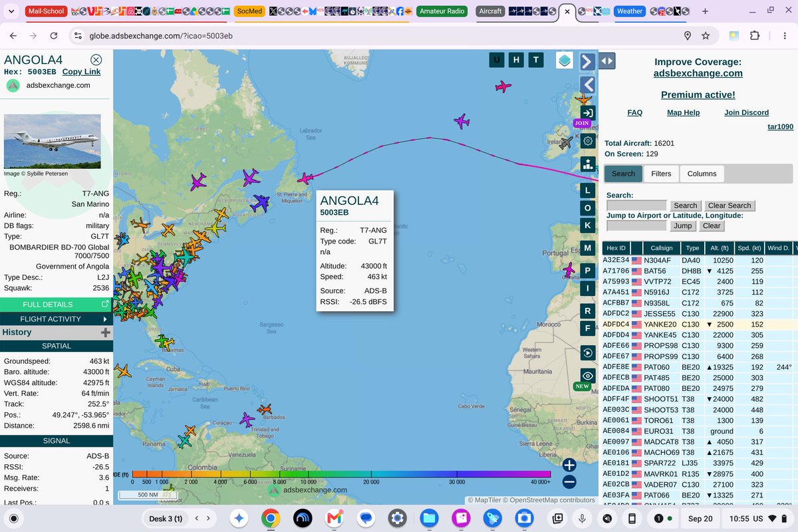Screen dimensions: 798x532
Task: Open the Weather tab group
Action: pyautogui.click(x=629, y=11)
